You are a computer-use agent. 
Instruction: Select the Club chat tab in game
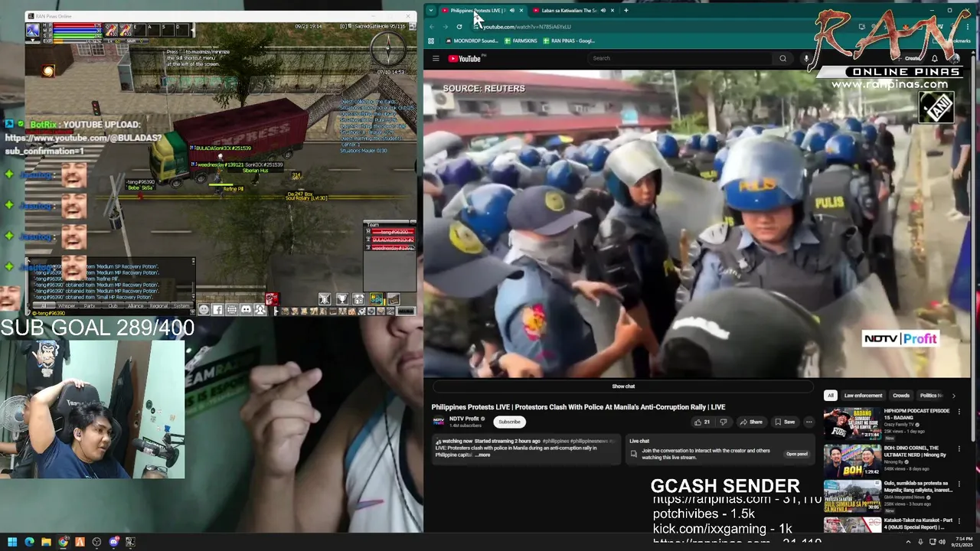coord(112,305)
